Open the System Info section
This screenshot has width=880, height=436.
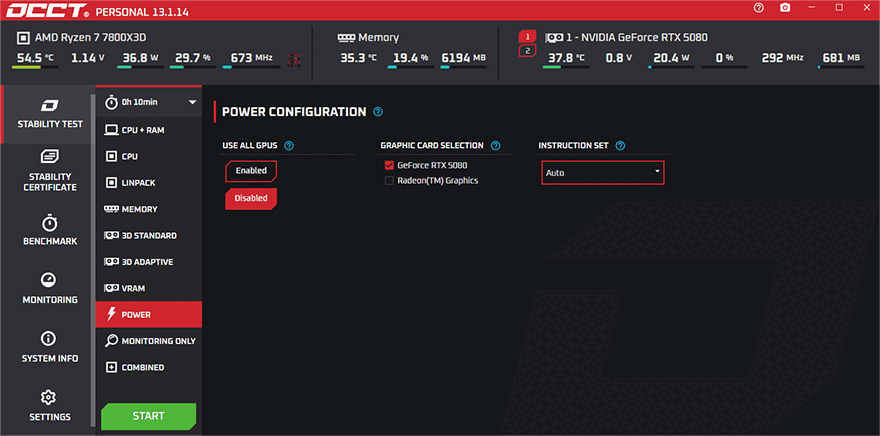[49, 347]
